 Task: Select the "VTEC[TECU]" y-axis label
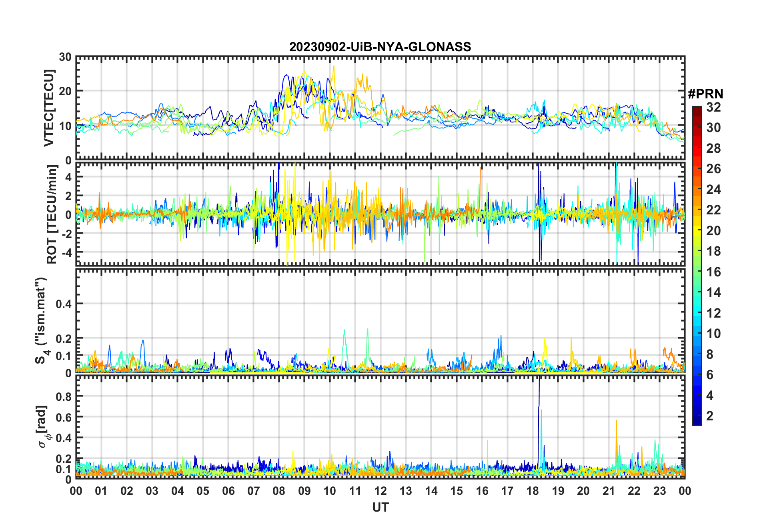coord(49,108)
